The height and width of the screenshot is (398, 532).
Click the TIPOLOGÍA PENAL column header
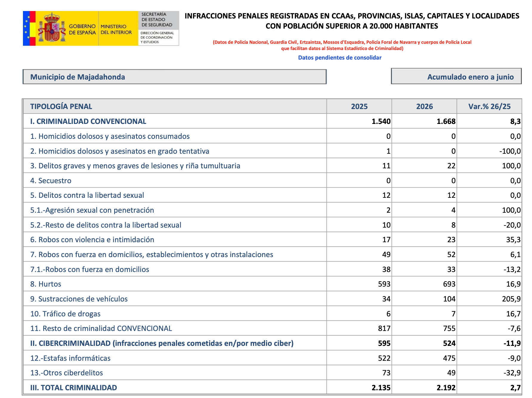[x=61, y=106]
